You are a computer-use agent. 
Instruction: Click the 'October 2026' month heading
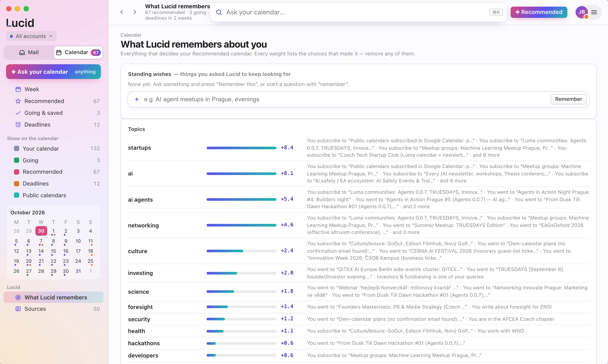click(28, 212)
